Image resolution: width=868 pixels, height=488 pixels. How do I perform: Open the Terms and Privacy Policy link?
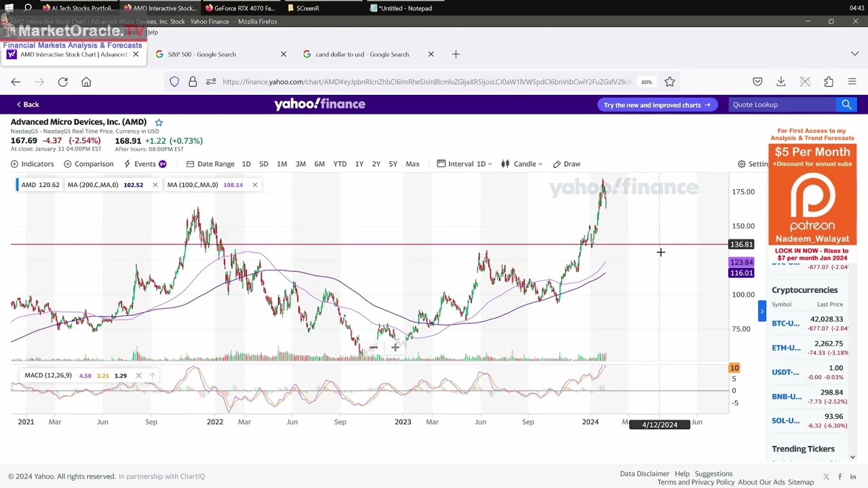coord(696,482)
